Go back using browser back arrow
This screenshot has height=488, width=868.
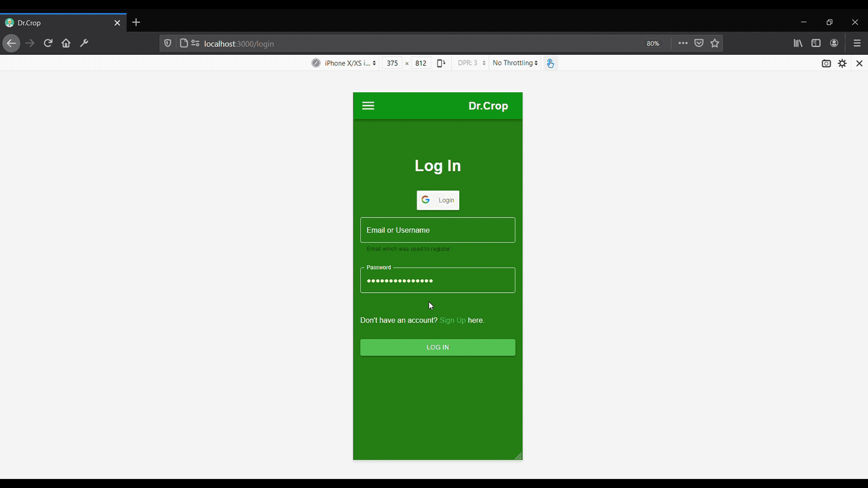pyautogui.click(x=11, y=43)
